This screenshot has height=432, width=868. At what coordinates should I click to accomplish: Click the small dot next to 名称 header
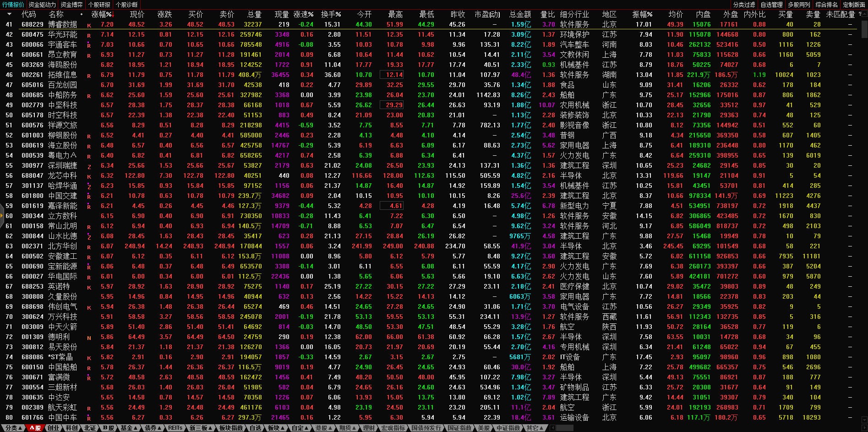[82, 15]
